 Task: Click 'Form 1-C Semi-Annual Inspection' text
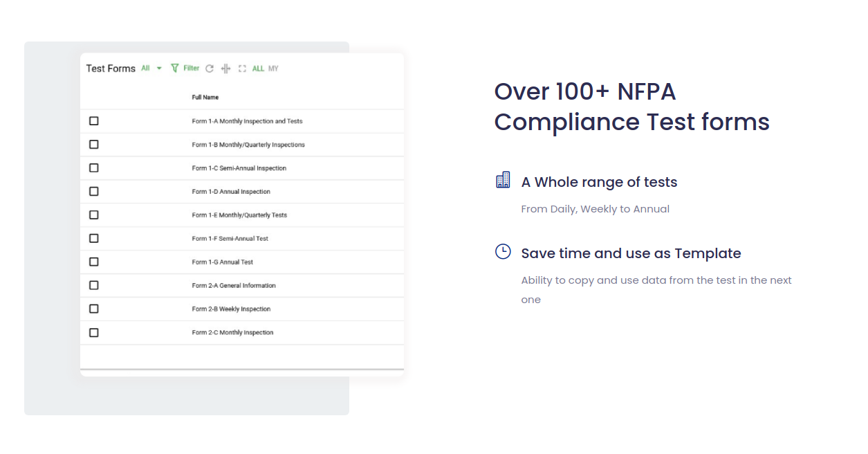[x=239, y=168]
